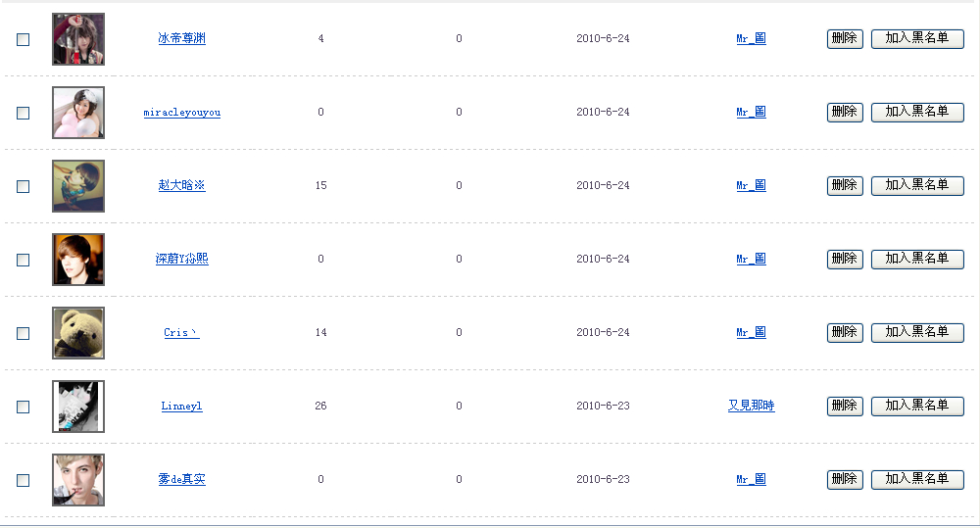Open the username link 冰帝葬渊
The image size is (980, 528).
(x=181, y=39)
